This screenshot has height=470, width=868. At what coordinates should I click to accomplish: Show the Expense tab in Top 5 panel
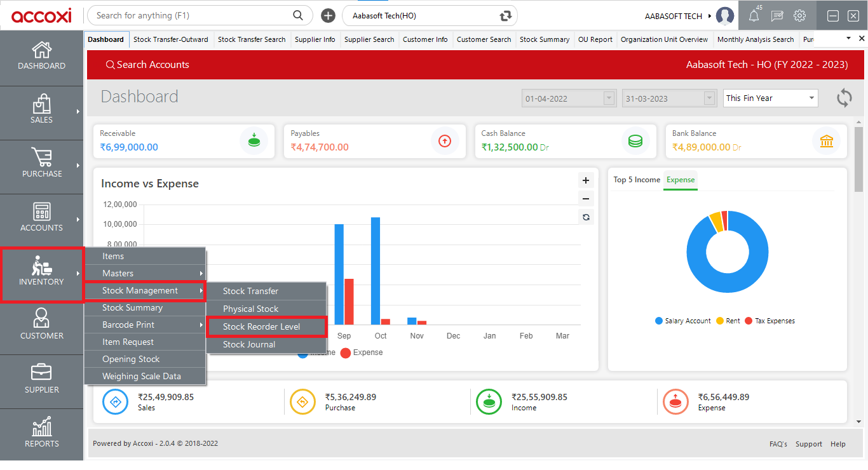pos(681,180)
